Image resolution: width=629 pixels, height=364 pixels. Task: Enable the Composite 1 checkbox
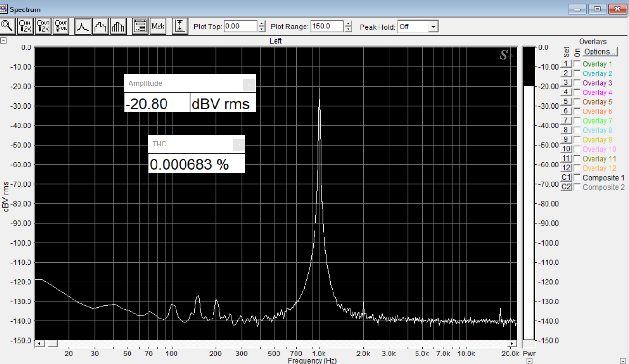[x=577, y=178]
